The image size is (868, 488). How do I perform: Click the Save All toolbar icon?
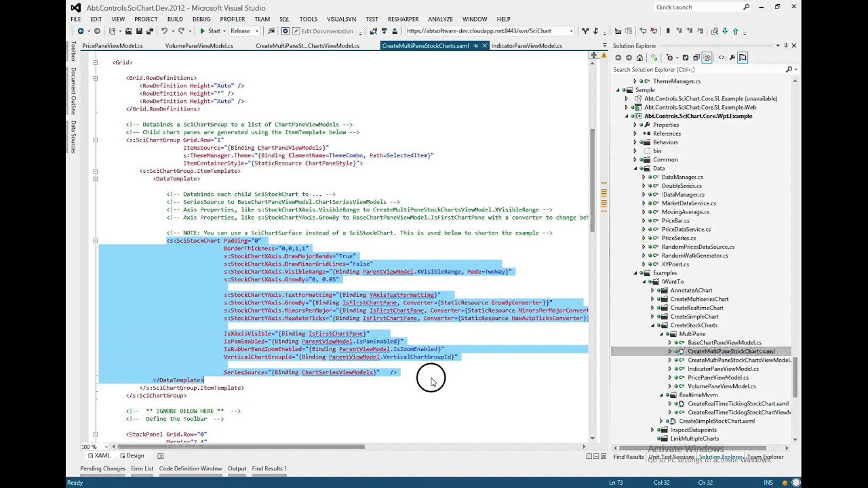coord(149,31)
